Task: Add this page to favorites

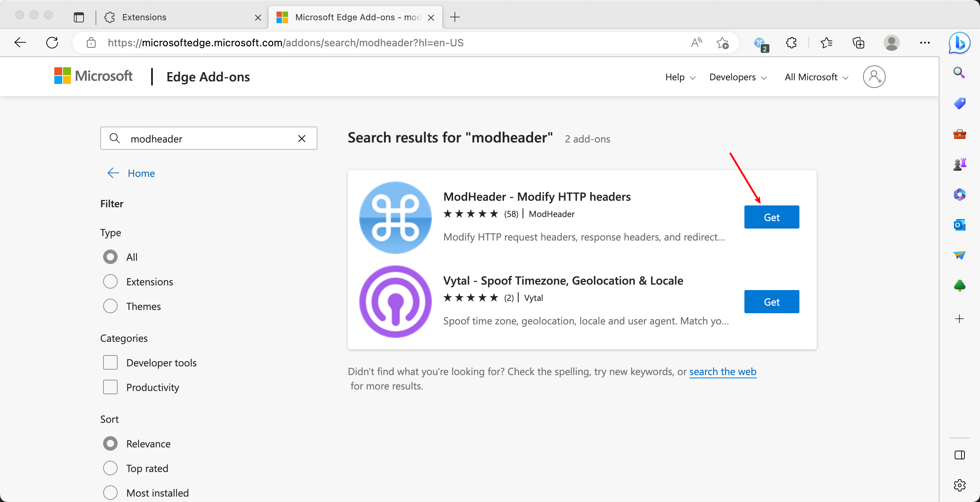Action: click(722, 43)
